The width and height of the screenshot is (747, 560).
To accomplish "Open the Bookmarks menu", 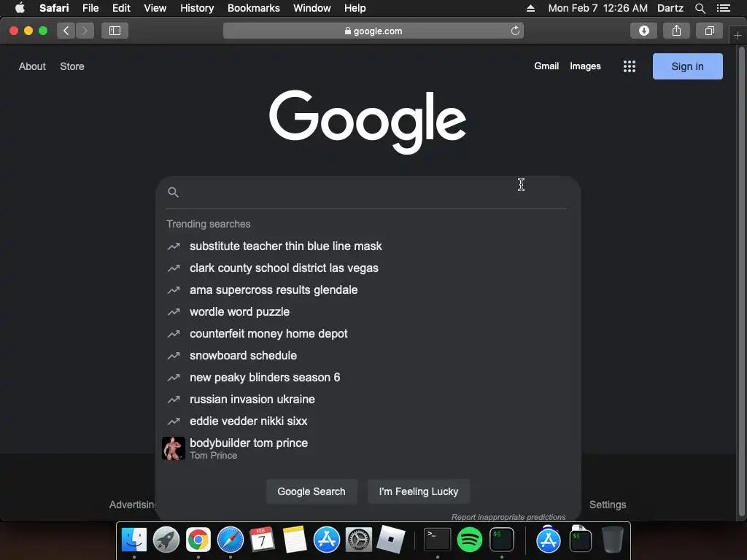I will click(253, 8).
